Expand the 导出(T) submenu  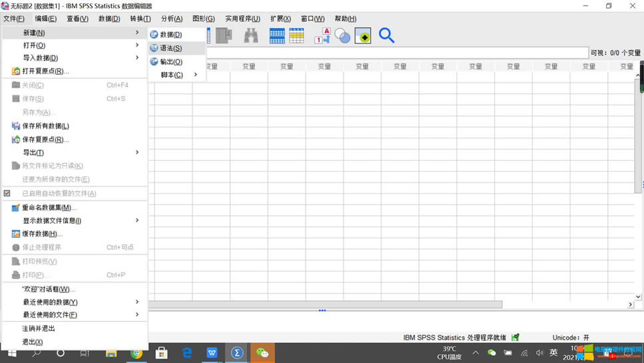click(x=73, y=153)
